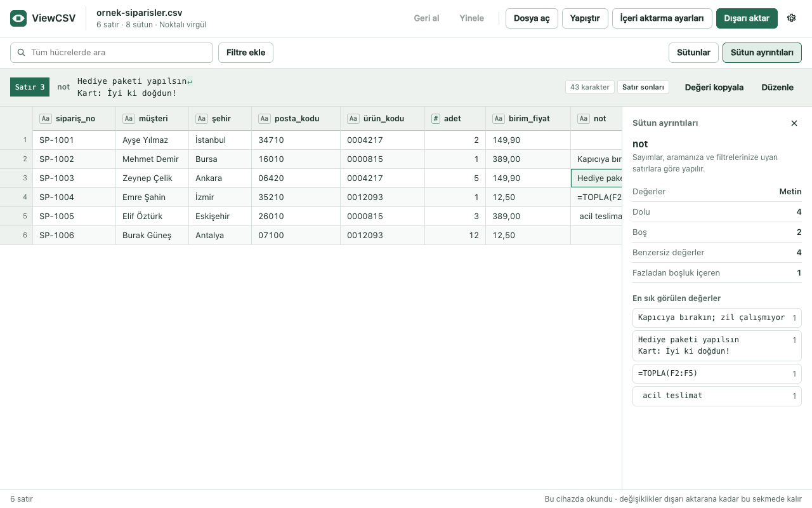Click the Dışarı aktar button

(747, 18)
